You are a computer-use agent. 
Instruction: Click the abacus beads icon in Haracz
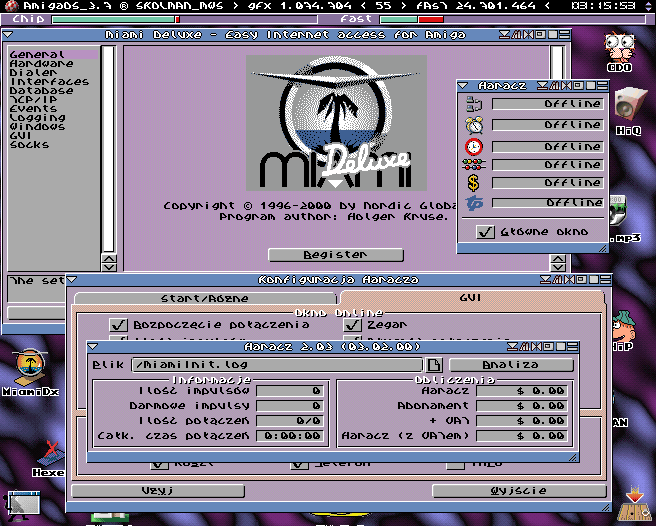coord(474,164)
